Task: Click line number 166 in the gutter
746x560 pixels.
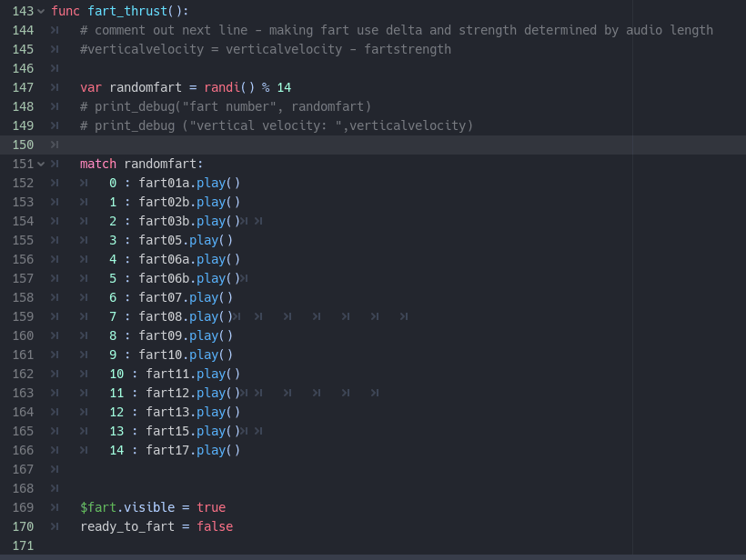Action: point(23,450)
